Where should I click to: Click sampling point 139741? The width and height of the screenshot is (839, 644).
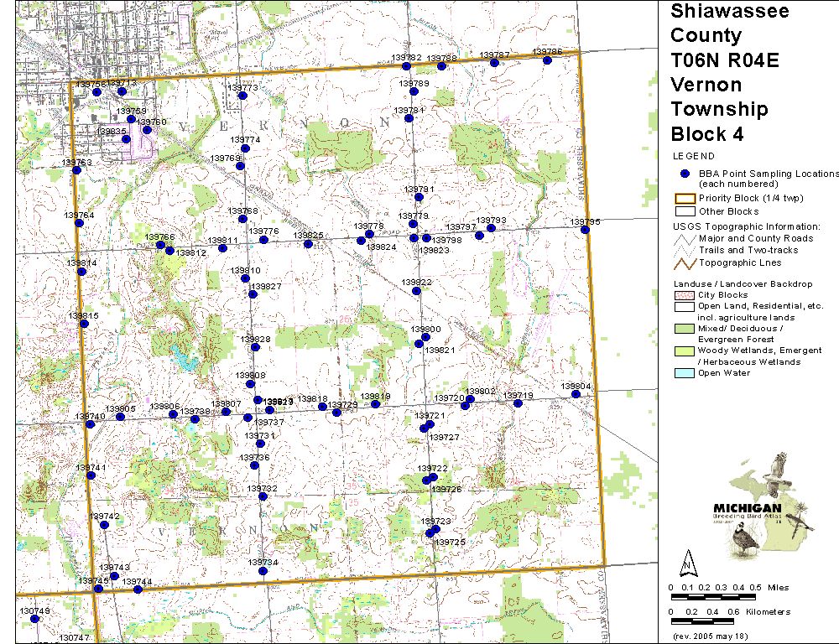[x=91, y=475]
